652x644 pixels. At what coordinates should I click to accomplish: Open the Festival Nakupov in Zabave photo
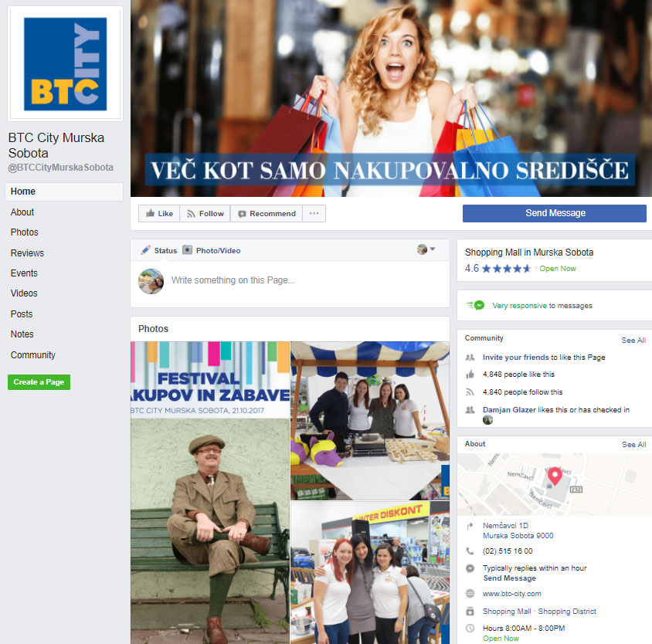tap(210, 380)
